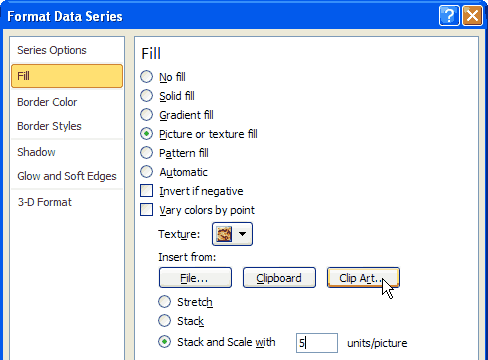Click the Help question mark icon
The image size is (488, 360).
pos(449,15)
